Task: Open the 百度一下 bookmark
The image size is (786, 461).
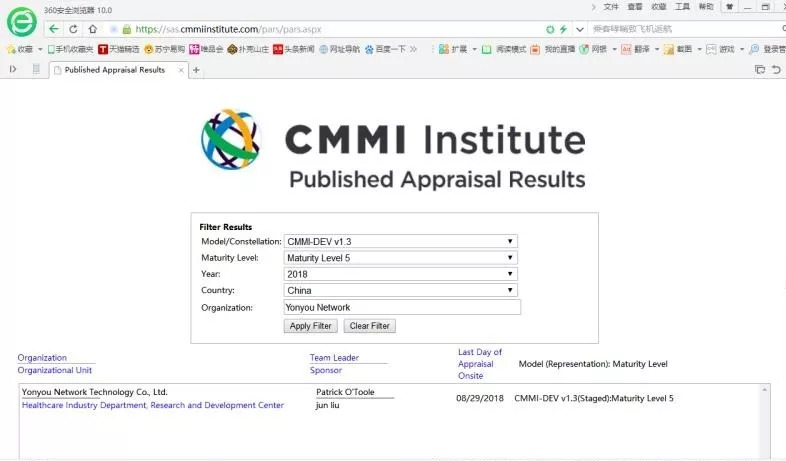Action: (385, 49)
